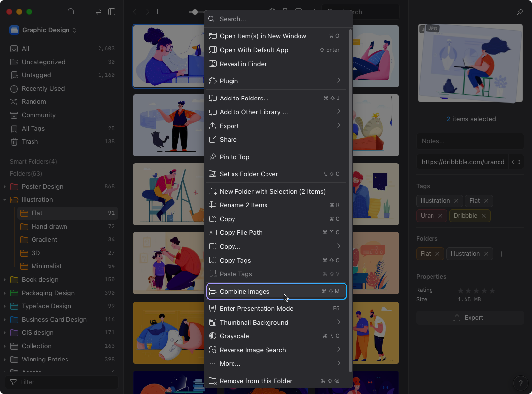Screen dimensions: 532x394
Task: Click the Combine Images icon in menu
Action: pyautogui.click(x=212, y=291)
